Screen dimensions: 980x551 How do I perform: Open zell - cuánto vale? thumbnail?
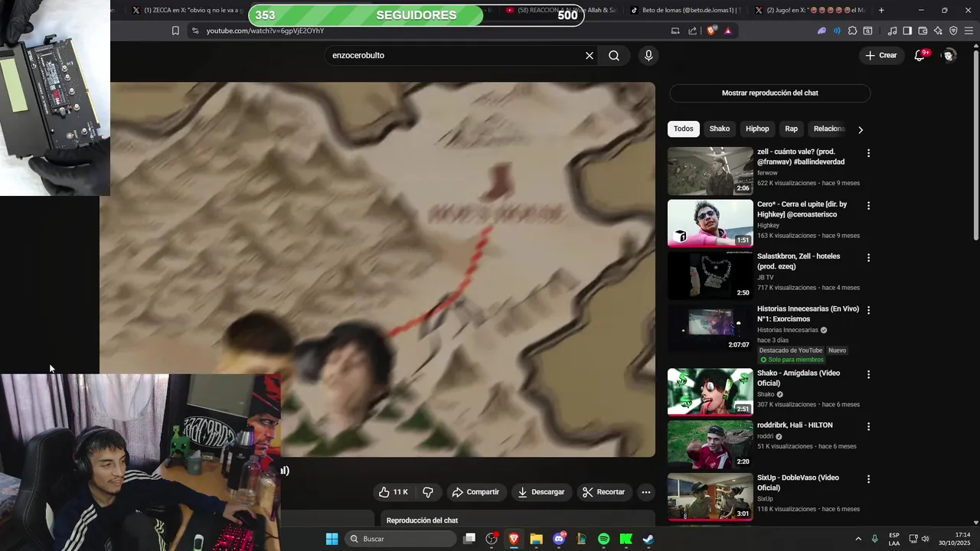(x=710, y=171)
